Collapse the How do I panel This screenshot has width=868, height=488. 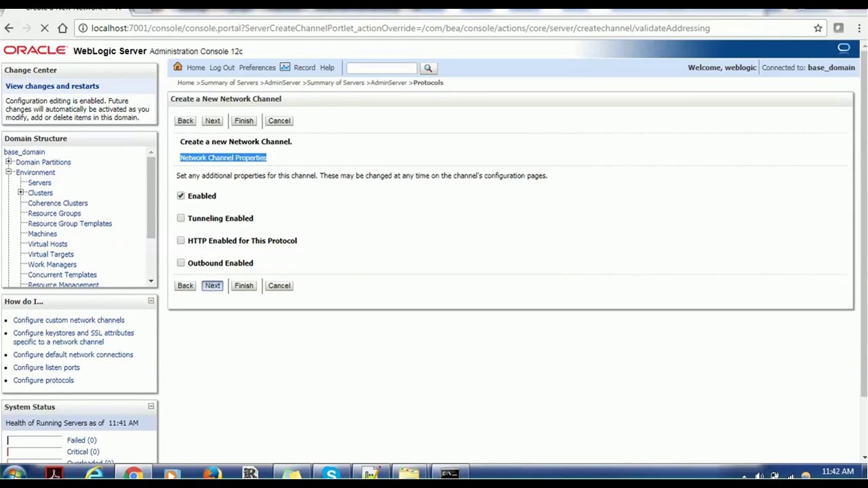[151, 301]
